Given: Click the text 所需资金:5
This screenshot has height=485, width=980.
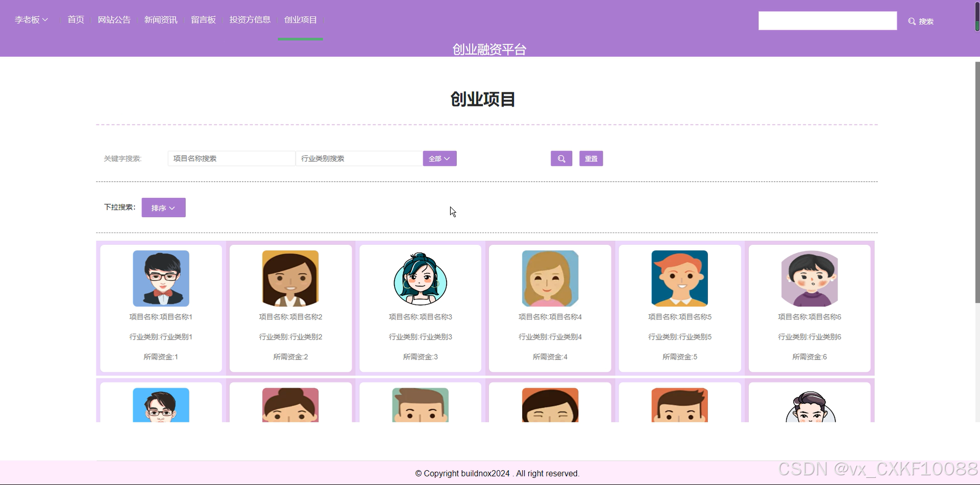Looking at the screenshot, I should pyautogui.click(x=680, y=356).
